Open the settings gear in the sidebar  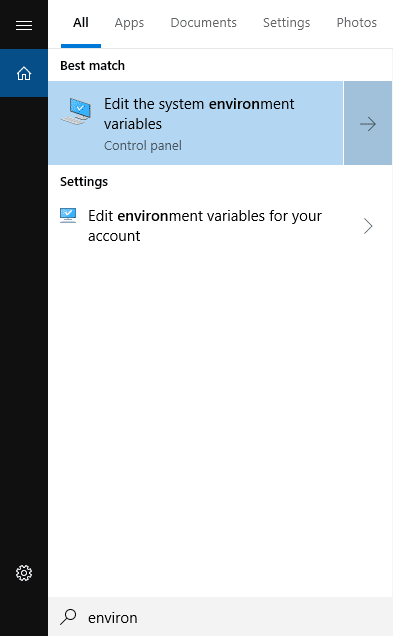coord(24,573)
